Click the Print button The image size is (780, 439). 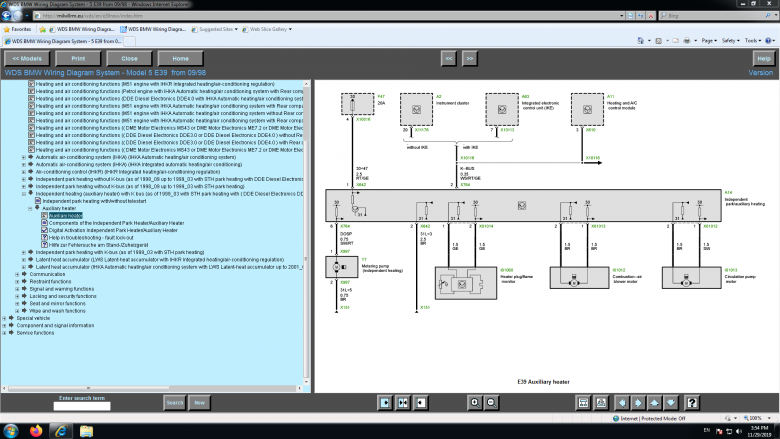78,58
